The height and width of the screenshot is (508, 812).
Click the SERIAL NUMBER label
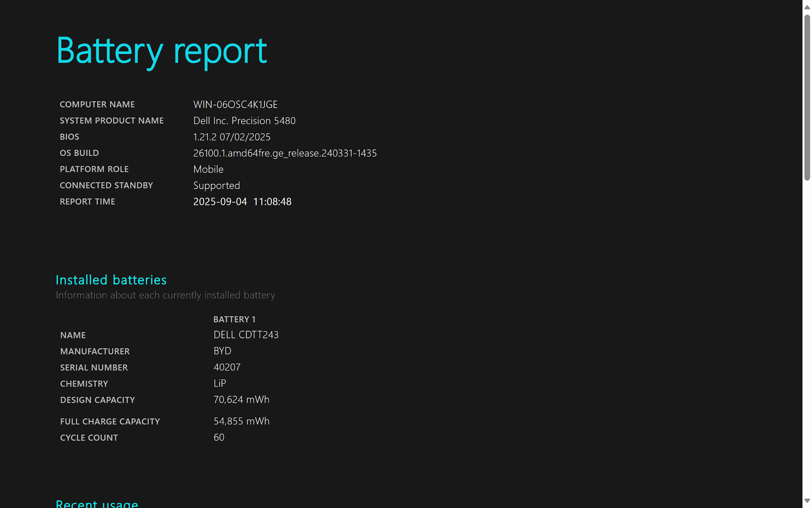click(94, 368)
